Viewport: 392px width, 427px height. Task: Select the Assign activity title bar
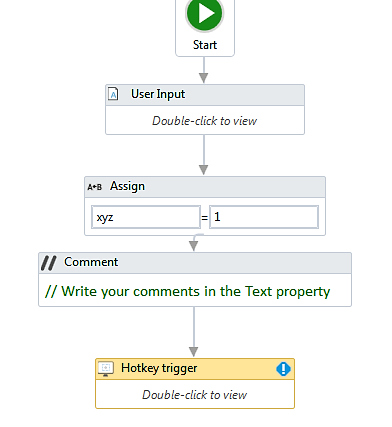(205, 187)
